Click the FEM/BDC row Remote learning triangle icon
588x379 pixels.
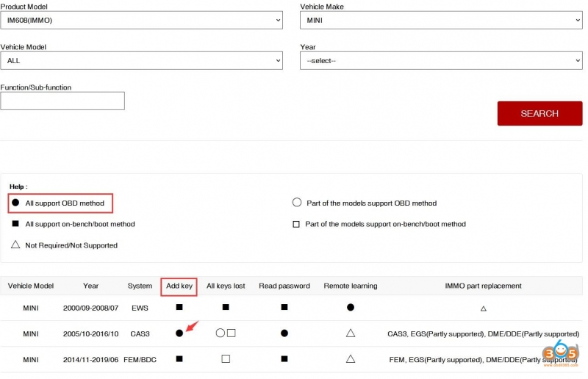coord(351,358)
